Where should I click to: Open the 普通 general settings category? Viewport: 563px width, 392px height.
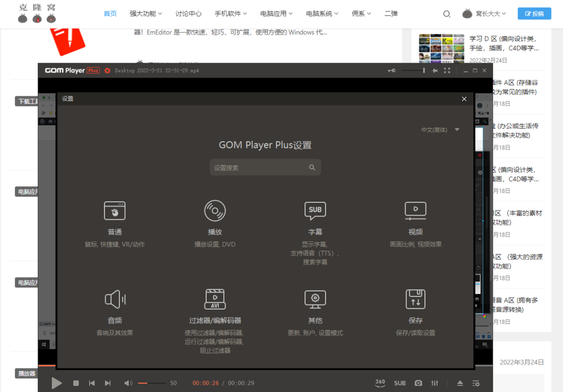[114, 225]
